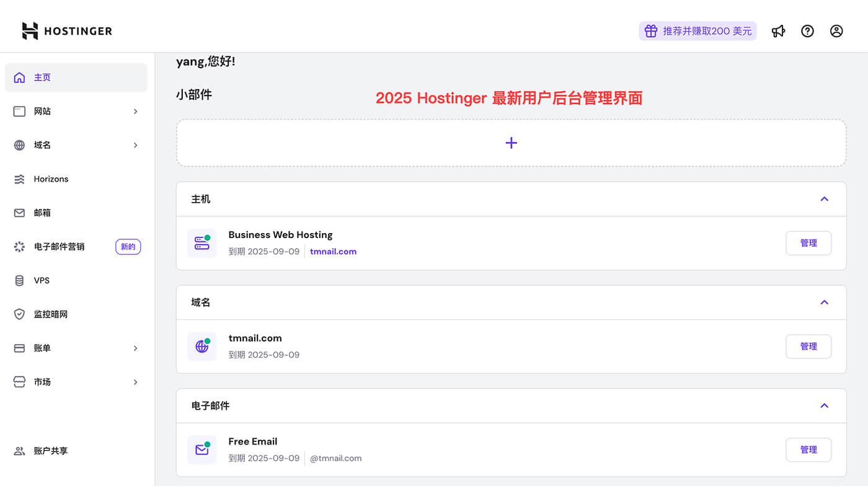The image size is (868, 496).
Task: Open Horizons in the sidebar
Action: (x=76, y=179)
